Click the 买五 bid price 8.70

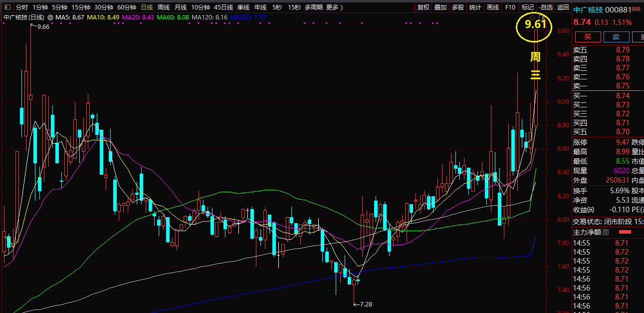(623, 132)
